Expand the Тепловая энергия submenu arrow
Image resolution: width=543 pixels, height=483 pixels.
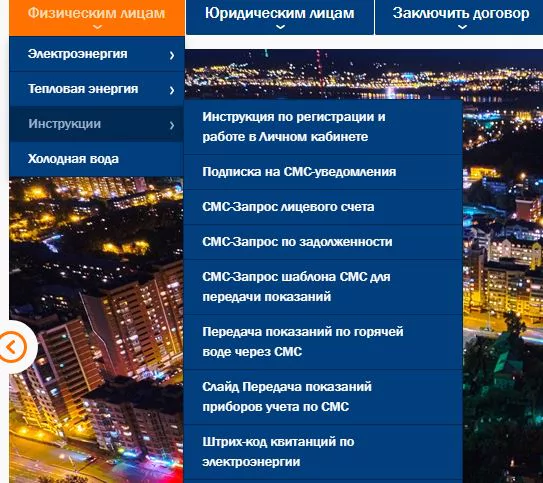172,90
